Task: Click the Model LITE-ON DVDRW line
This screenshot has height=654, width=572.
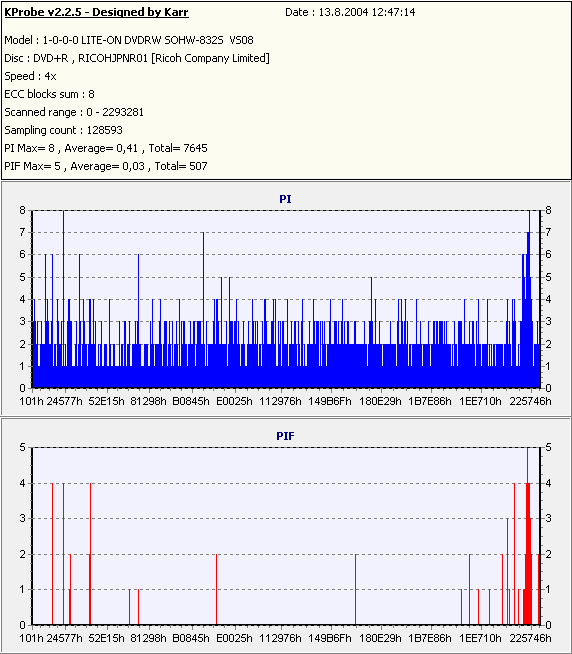Action: [129, 40]
